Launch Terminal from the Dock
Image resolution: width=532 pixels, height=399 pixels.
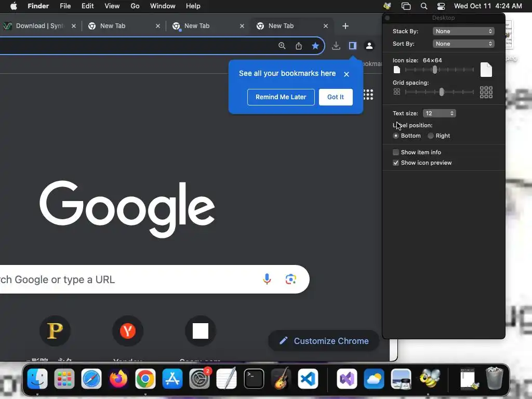pyautogui.click(x=254, y=379)
